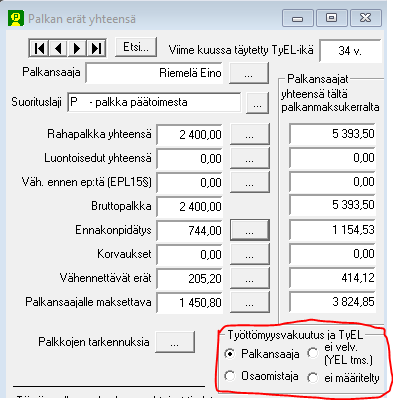Open Rahapalkka yhteensä details button
Image resolution: width=393 pixels, height=400 pixels.
pyautogui.click(x=250, y=134)
